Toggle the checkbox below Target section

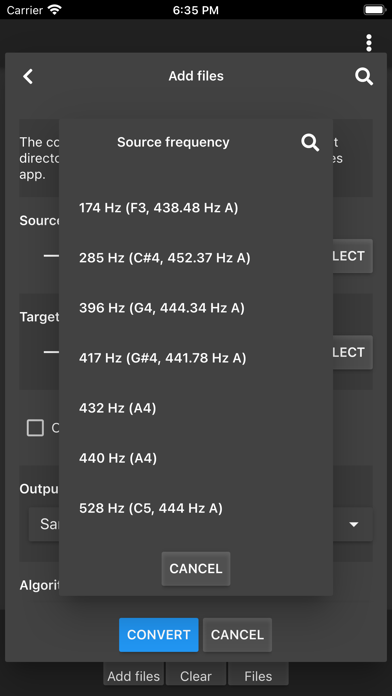tap(36, 428)
